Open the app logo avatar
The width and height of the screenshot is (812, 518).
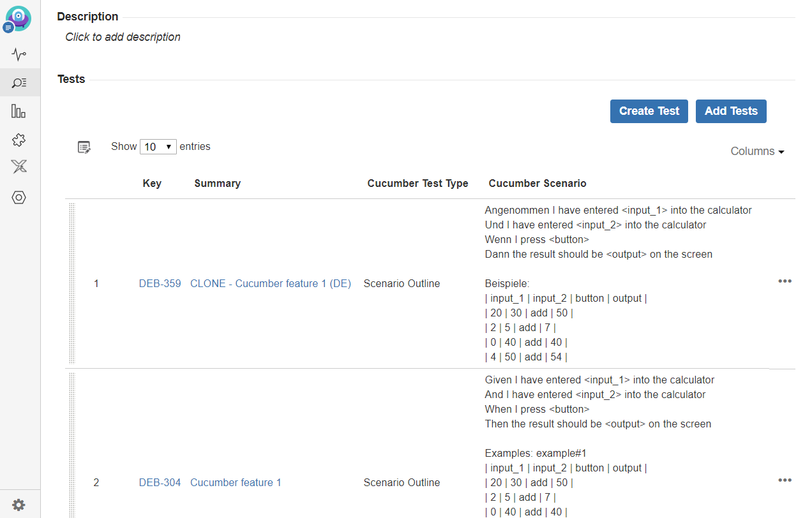point(19,18)
